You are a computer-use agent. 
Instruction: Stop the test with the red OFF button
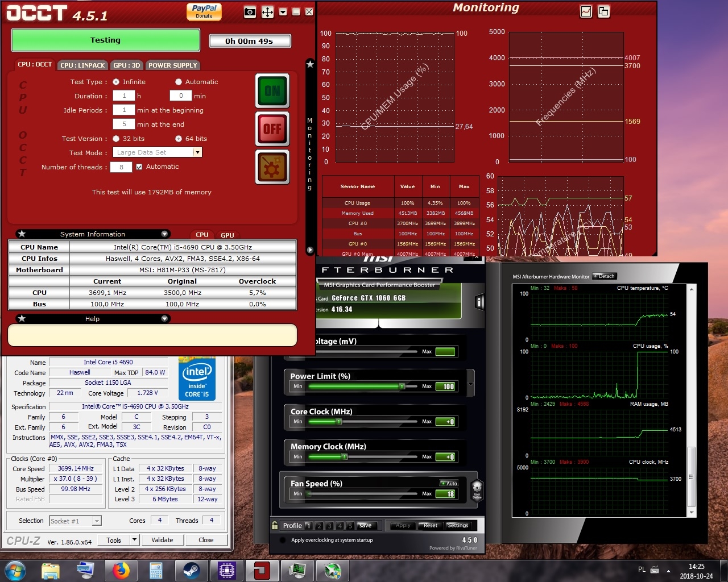(x=272, y=129)
